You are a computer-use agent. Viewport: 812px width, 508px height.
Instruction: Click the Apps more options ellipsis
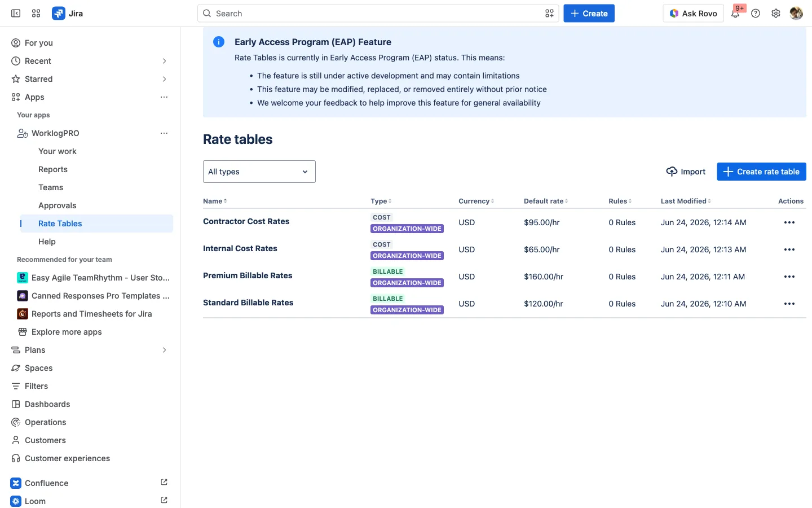tap(164, 97)
